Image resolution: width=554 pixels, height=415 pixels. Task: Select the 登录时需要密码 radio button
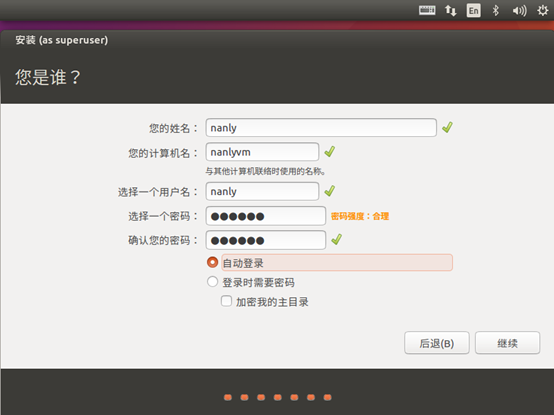[x=212, y=282]
